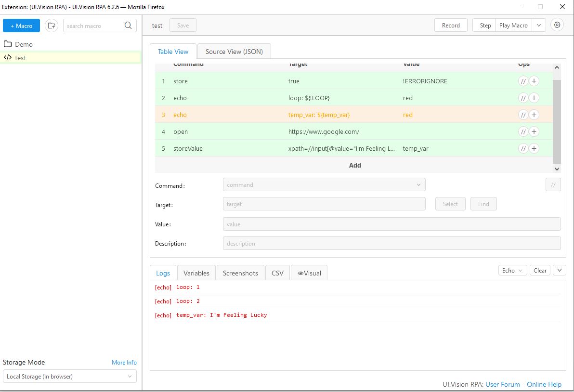Click the Description input field

391,243
